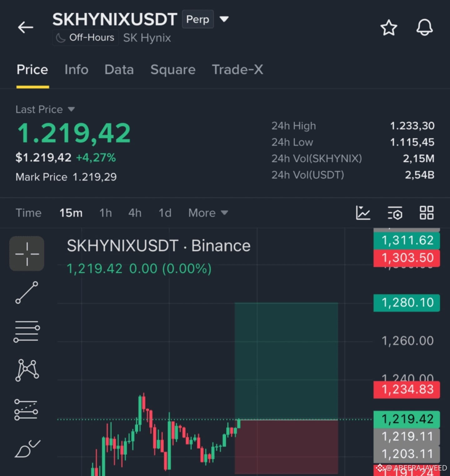
Task: Click the 1,311.62 green price label
Action: tap(407, 241)
